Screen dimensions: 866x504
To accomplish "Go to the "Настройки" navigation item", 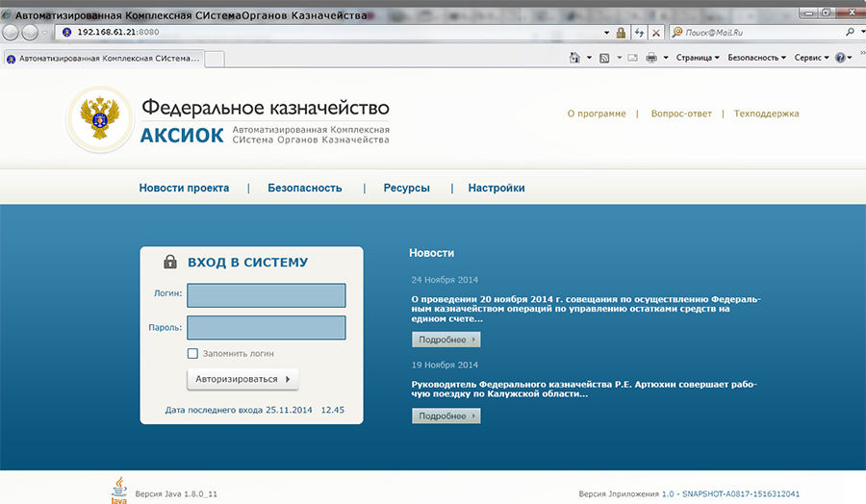I will (x=497, y=189).
